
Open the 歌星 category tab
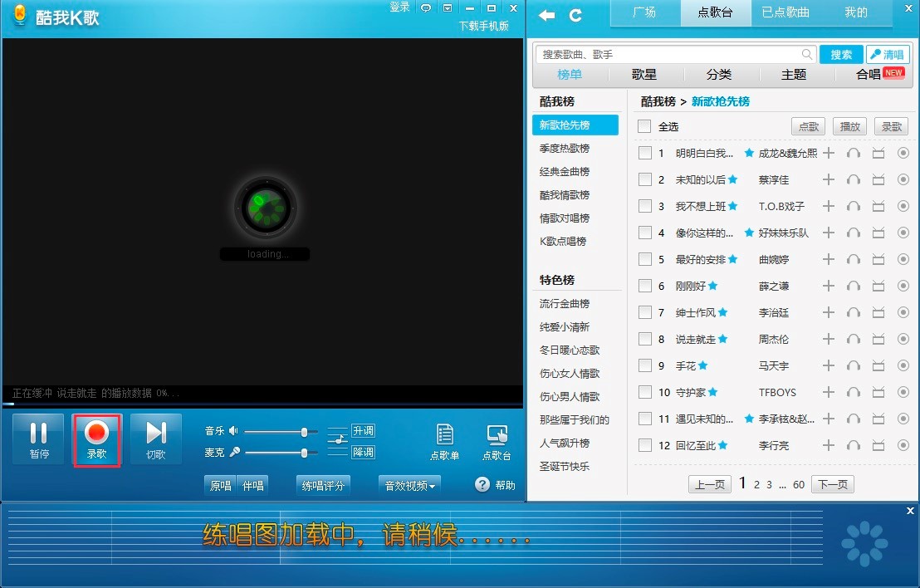(x=644, y=74)
